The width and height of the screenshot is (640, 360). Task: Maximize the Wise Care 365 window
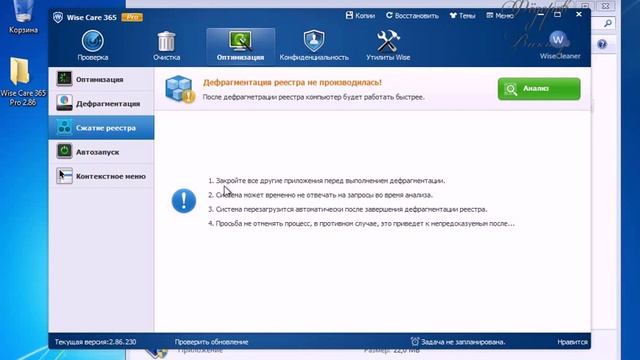point(558,15)
